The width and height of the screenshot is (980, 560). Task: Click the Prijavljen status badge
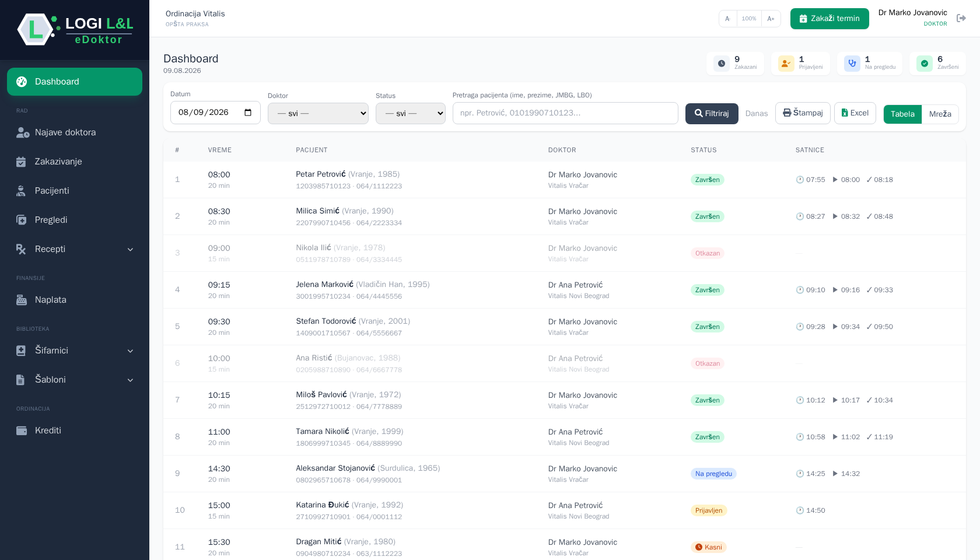click(x=709, y=510)
